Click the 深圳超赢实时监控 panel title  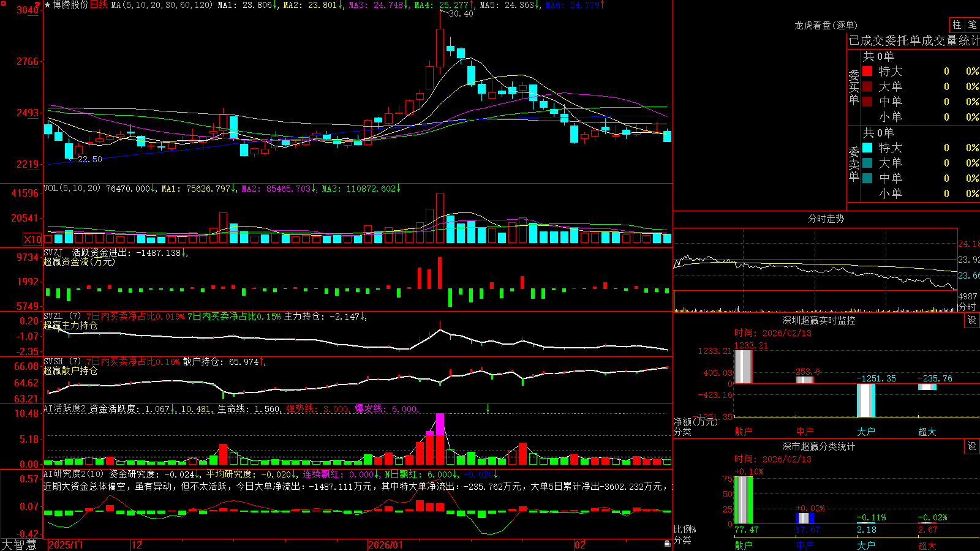coord(819,320)
